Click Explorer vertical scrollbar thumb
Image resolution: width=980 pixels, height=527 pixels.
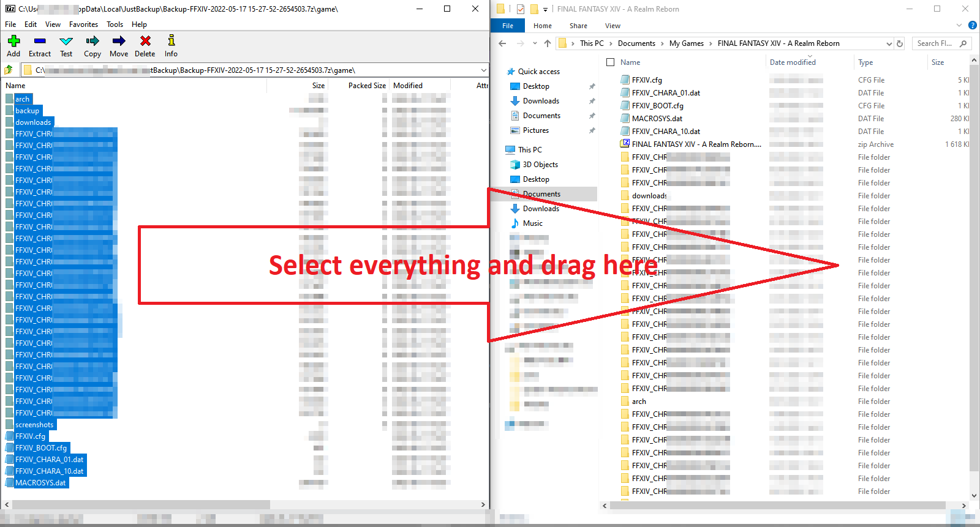point(974,269)
